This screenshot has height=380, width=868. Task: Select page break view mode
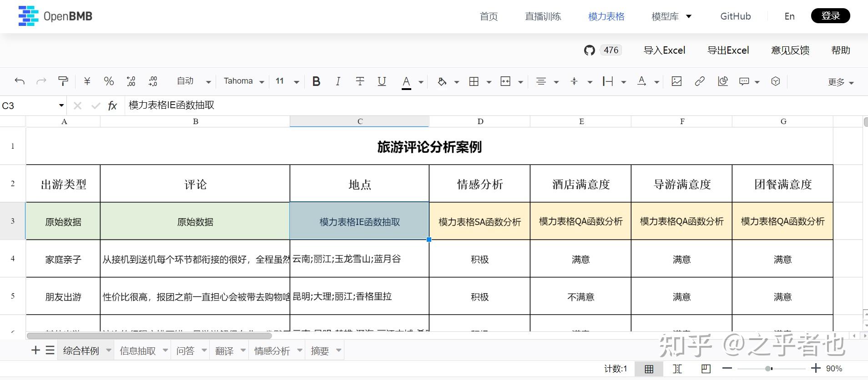(677, 369)
